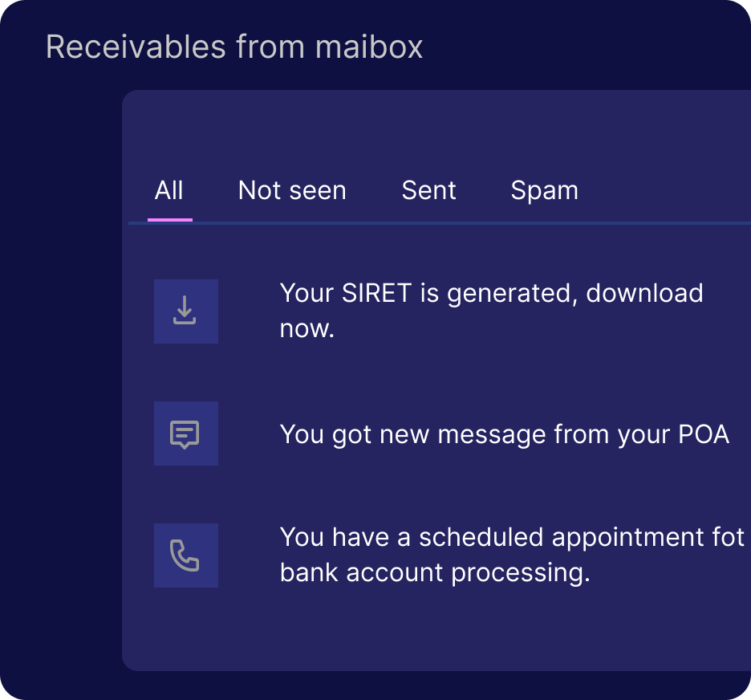Click the word 'SIRET' in first notification
The width and height of the screenshot is (751, 700).
coord(377,293)
